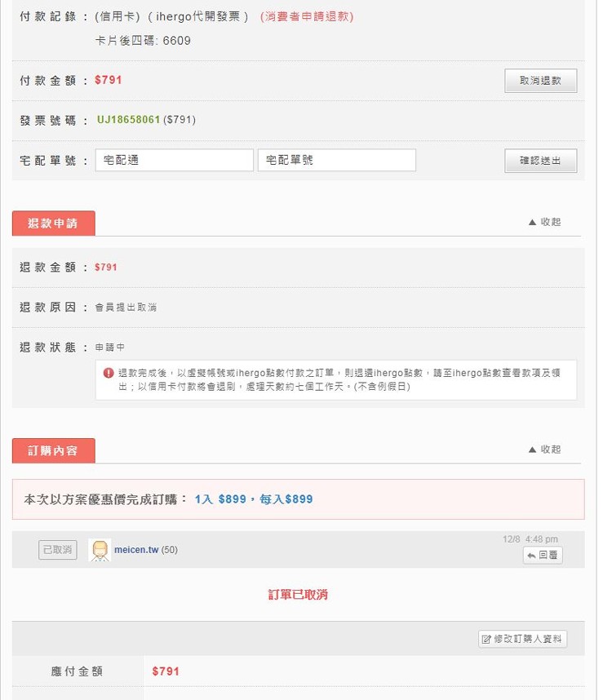The height and width of the screenshot is (700, 612).
Task: Click the meicen.tw avatar thumbnail
Action: tap(100, 550)
